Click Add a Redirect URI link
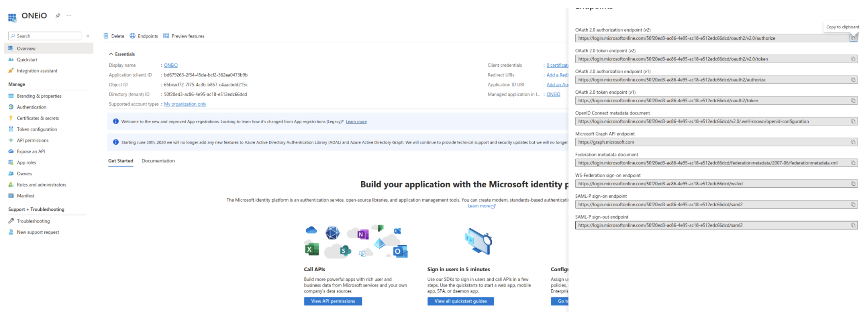Viewport: 868px width, 313px height. tap(557, 75)
